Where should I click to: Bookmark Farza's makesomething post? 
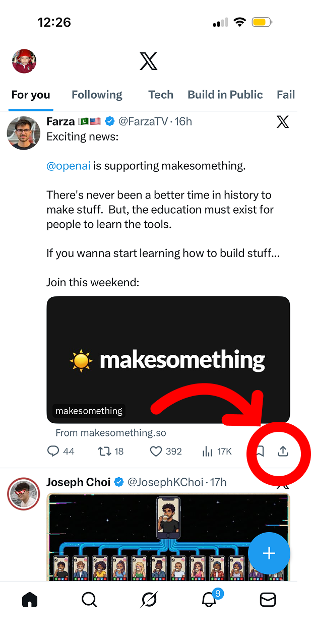pos(260,451)
